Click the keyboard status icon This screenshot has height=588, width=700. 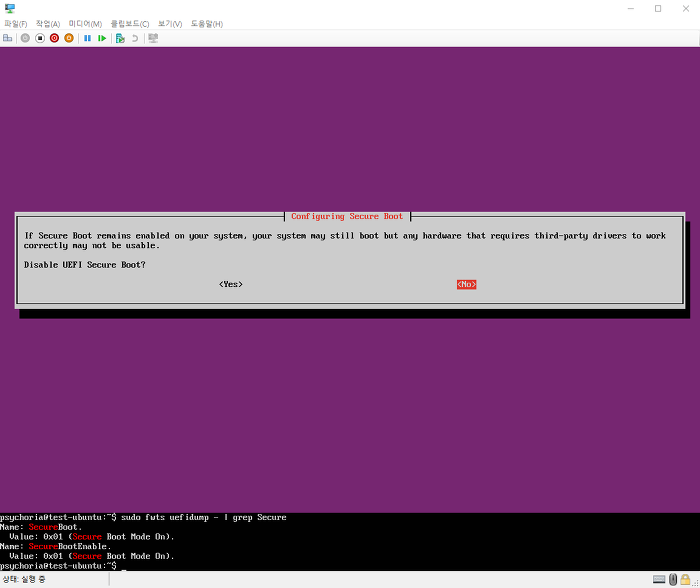(659, 580)
